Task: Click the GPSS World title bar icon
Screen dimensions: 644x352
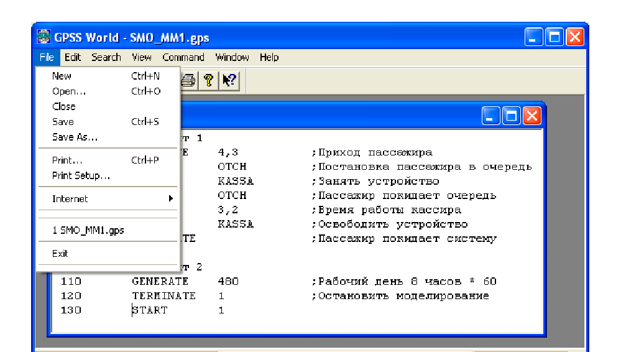Action: pyautogui.click(x=43, y=37)
